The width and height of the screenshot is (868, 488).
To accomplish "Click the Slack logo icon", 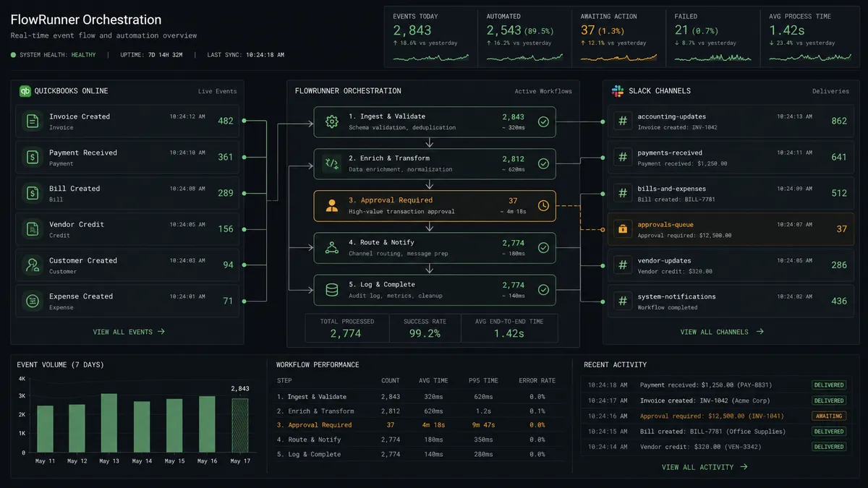I will click(618, 91).
